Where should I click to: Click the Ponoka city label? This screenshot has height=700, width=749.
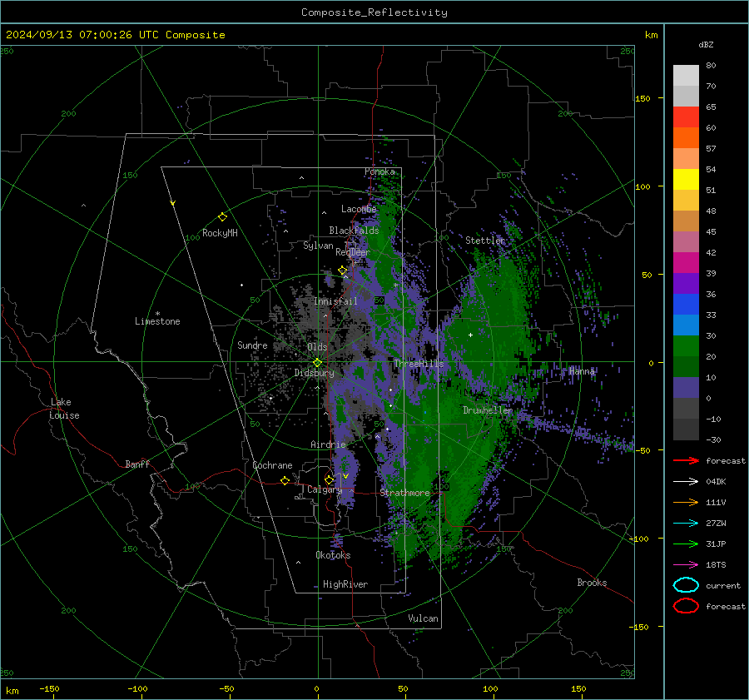(379, 171)
